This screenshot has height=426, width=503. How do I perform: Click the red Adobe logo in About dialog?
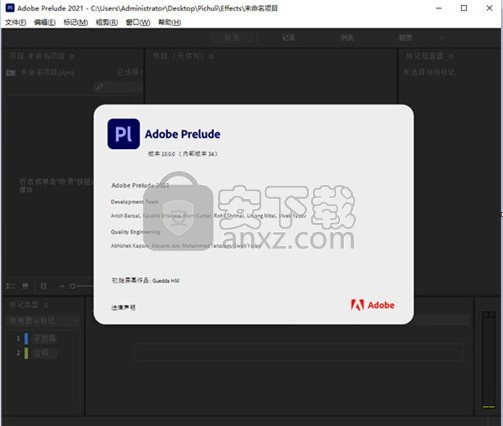tap(372, 305)
